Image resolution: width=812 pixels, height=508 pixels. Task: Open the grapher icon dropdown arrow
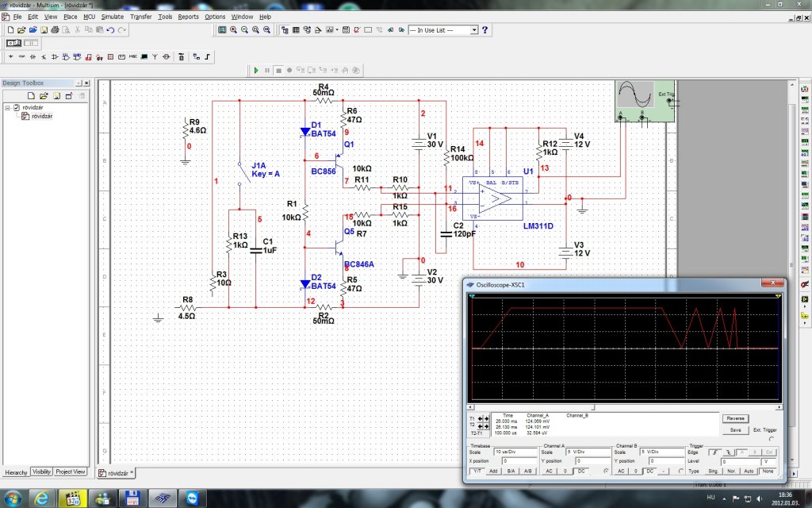point(337,30)
